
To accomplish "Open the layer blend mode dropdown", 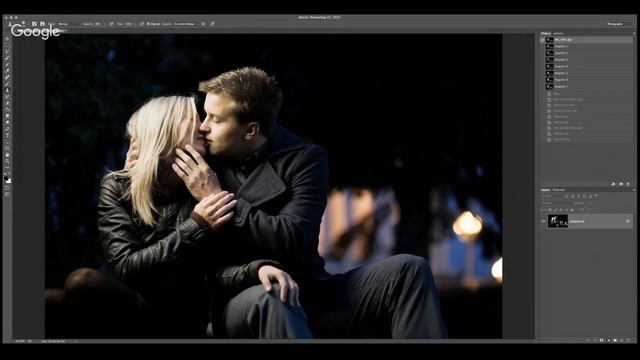I will pos(557,203).
